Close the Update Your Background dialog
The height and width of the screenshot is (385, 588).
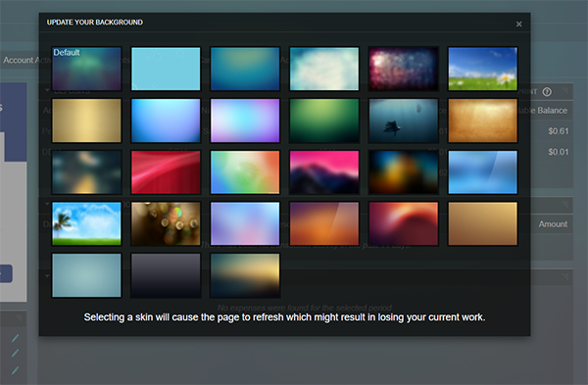(518, 24)
